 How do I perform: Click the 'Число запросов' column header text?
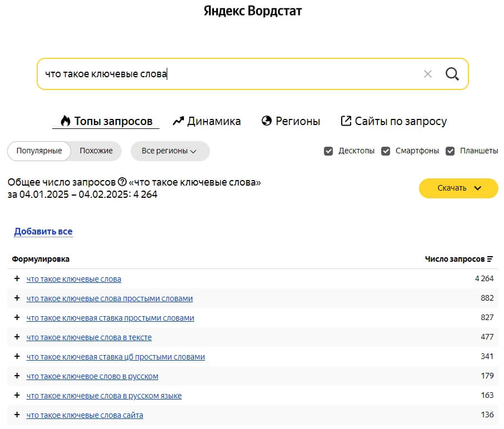pos(455,259)
